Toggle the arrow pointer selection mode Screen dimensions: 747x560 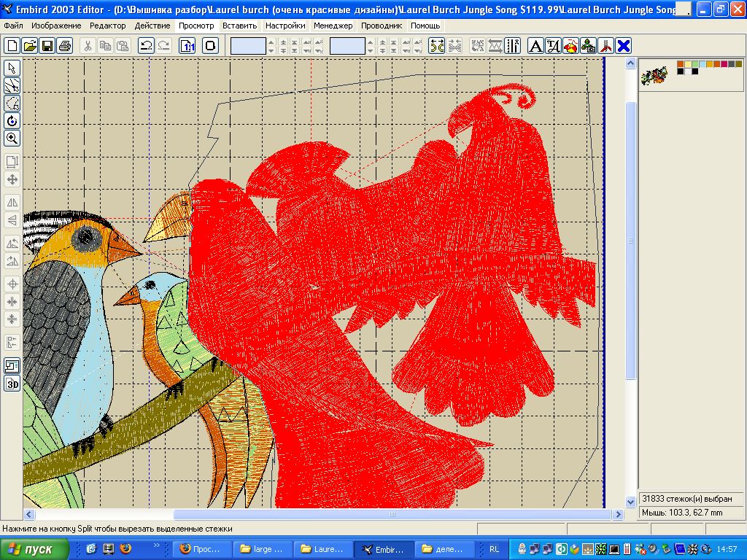(x=12, y=69)
